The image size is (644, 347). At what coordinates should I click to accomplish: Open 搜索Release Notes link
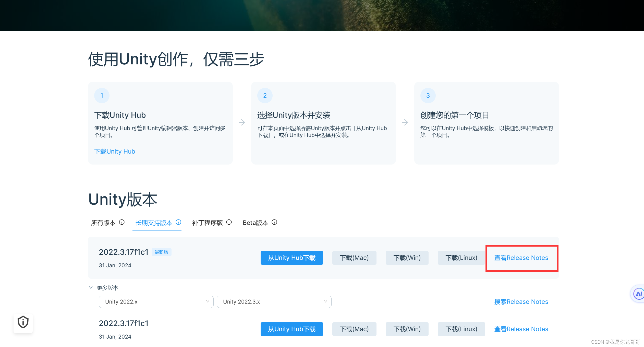coord(521,302)
